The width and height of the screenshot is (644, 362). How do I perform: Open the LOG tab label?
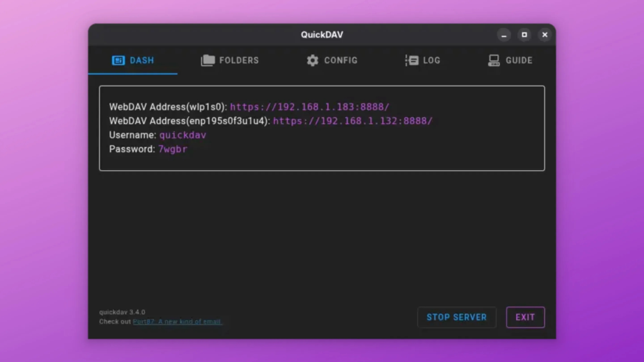tap(432, 60)
